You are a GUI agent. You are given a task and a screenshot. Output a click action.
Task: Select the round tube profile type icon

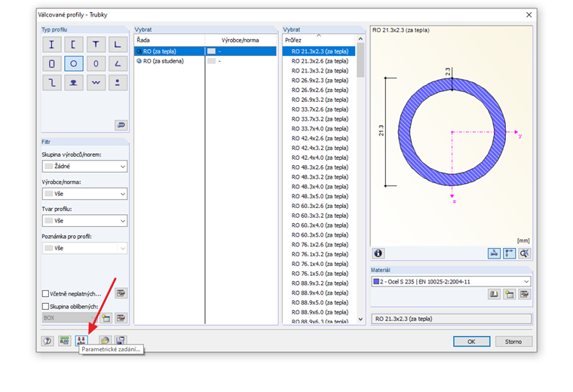pyautogui.click(x=74, y=63)
